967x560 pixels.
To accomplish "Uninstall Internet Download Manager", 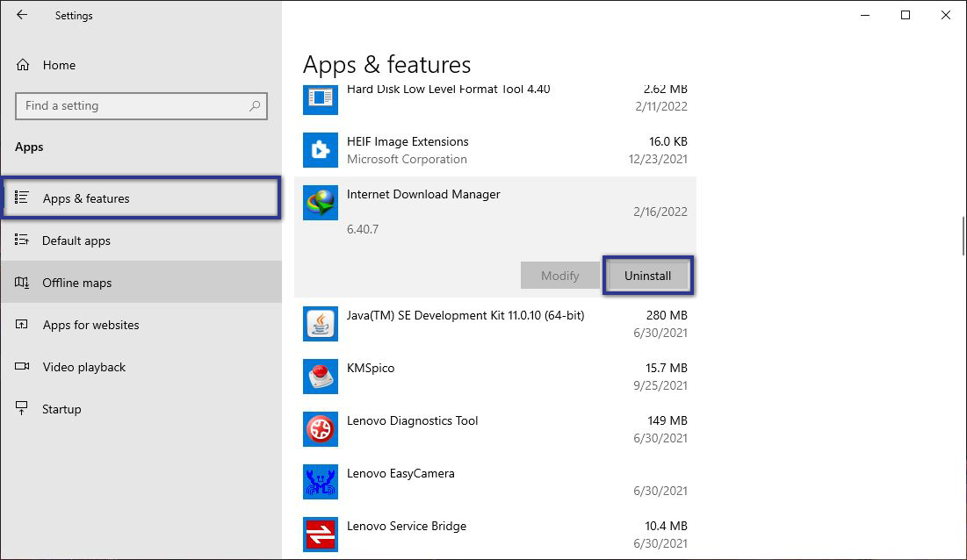I will 647,276.
